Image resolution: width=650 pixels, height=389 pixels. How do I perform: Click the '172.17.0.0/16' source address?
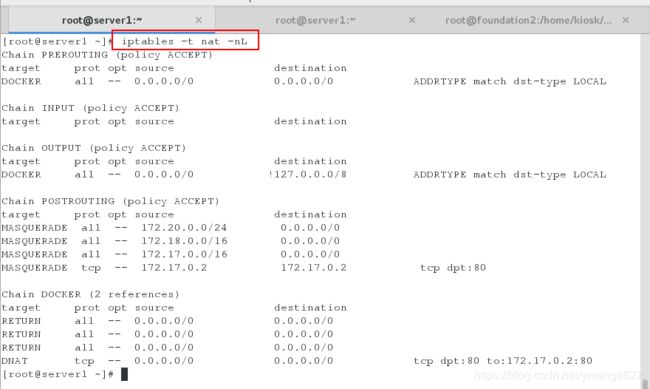tap(184, 254)
